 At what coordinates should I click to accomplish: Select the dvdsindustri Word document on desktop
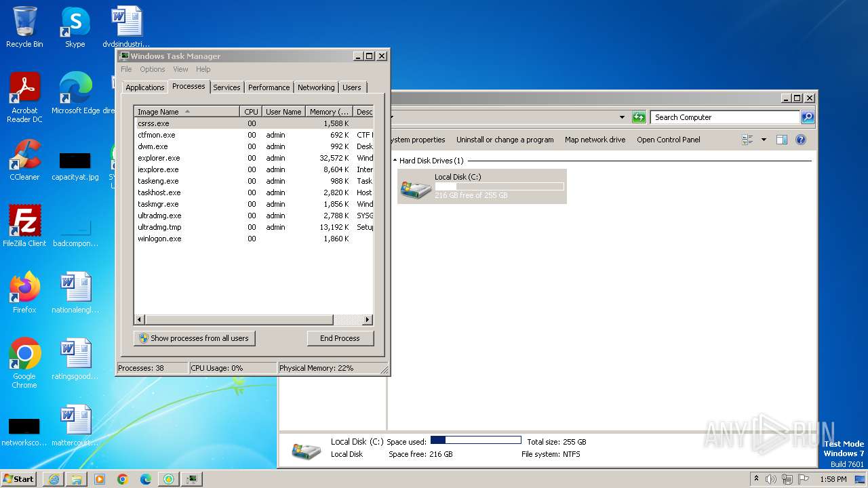click(x=126, y=27)
